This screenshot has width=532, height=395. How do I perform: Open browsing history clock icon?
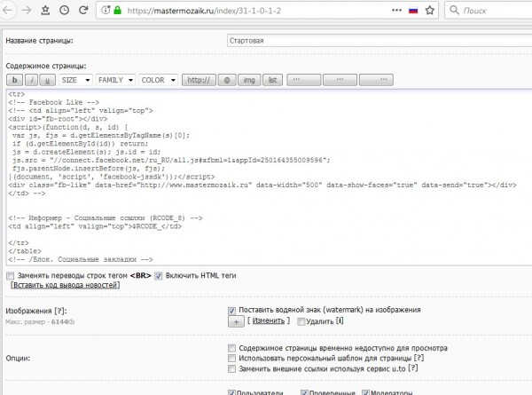click(64, 10)
